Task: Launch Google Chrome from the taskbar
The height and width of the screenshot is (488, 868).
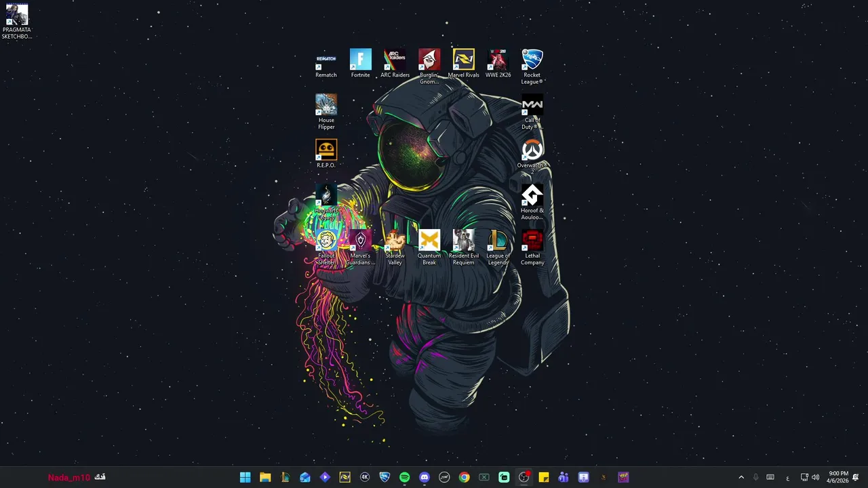Action: (464, 477)
